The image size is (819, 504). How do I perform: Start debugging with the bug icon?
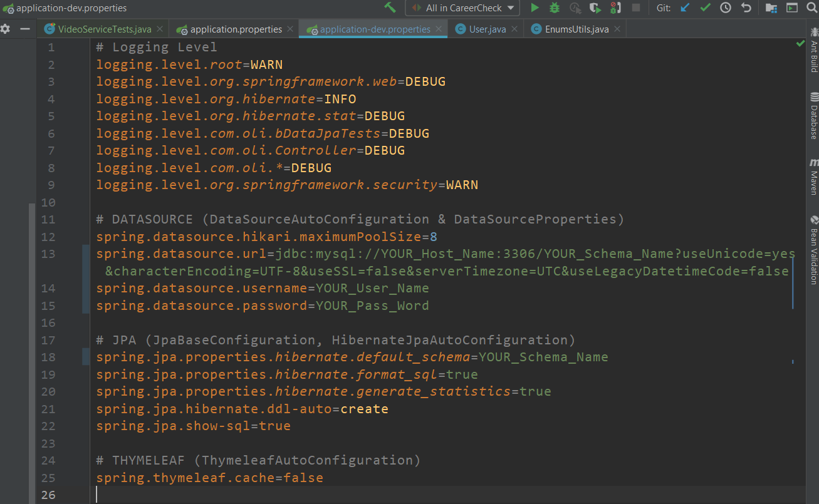(x=553, y=8)
